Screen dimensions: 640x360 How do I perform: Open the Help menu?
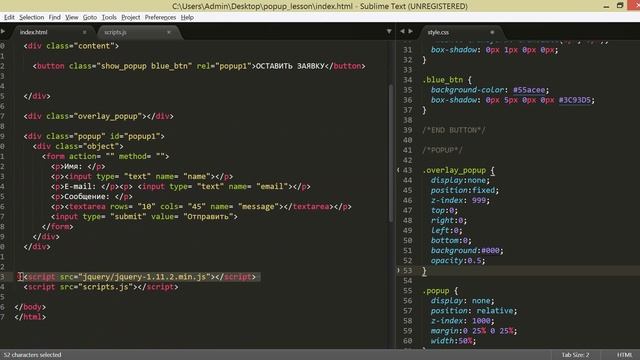(x=187, y=17)
